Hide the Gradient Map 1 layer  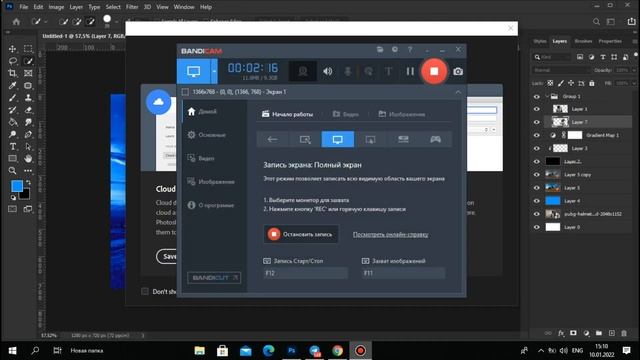coord(536,135)
